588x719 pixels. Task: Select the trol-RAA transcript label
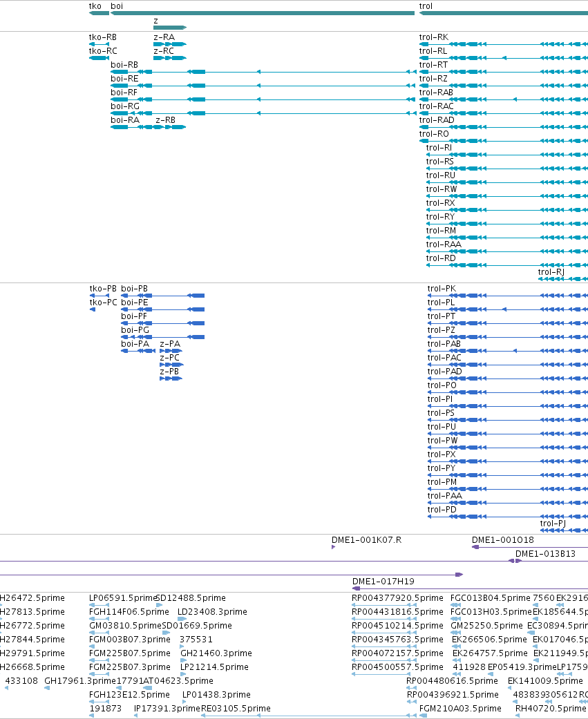point(444,244)
